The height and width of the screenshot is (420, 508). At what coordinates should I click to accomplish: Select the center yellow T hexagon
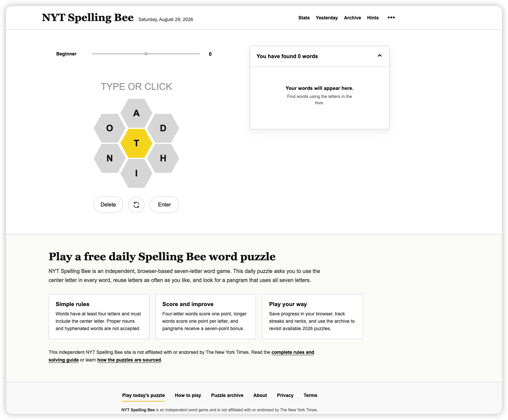pos(136,143)
